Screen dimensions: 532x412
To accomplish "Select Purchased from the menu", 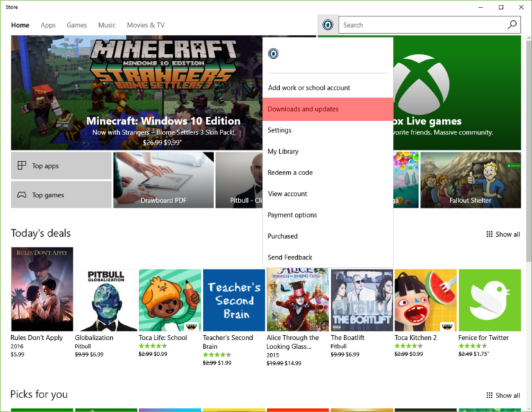I will (x=328, y=236).
